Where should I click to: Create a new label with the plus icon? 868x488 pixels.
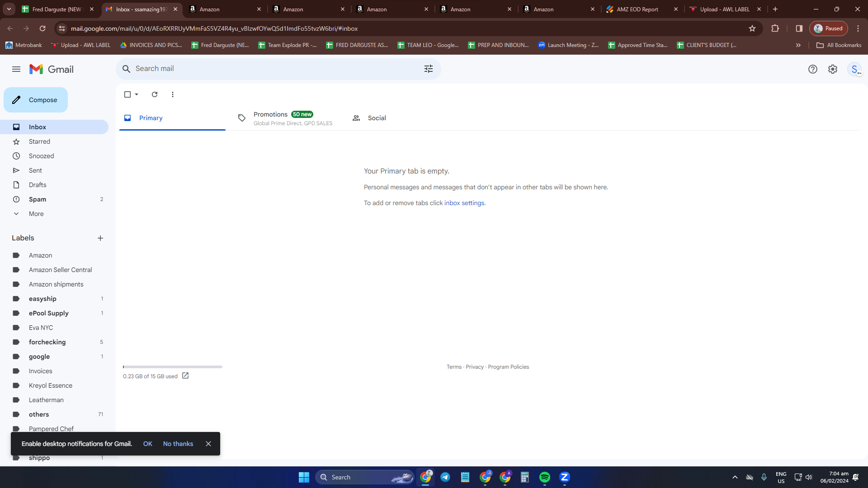pyautogui.click(x=100, y=238)
